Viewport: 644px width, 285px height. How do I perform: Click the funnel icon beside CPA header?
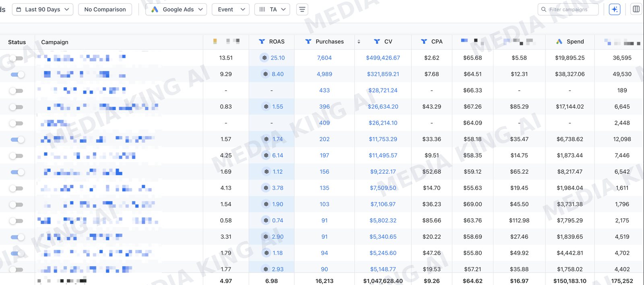coord(424,41)
